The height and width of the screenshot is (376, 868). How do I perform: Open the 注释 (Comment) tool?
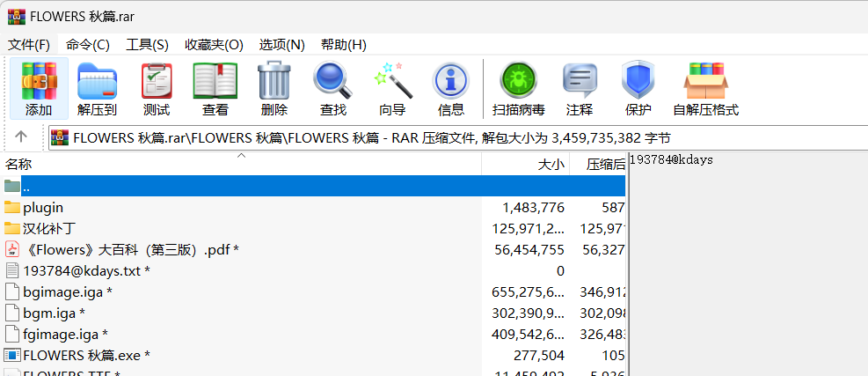[x=580, y=90]
